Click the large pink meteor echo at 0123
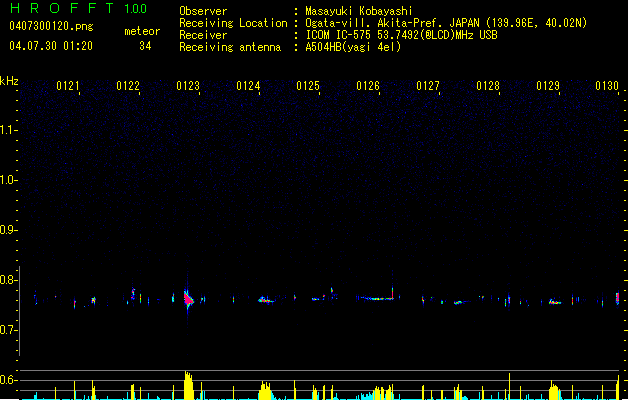 coord(188,299)
